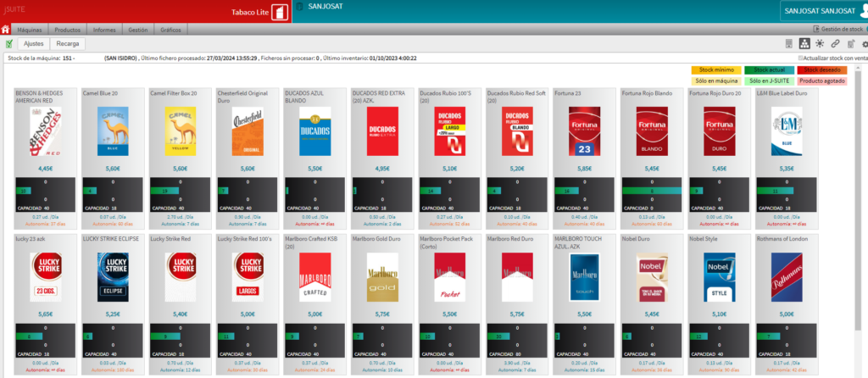Select the Lucky Strike Eclipse pack image
This screenshot has height=378, width=868.
(x=113, y=277)
